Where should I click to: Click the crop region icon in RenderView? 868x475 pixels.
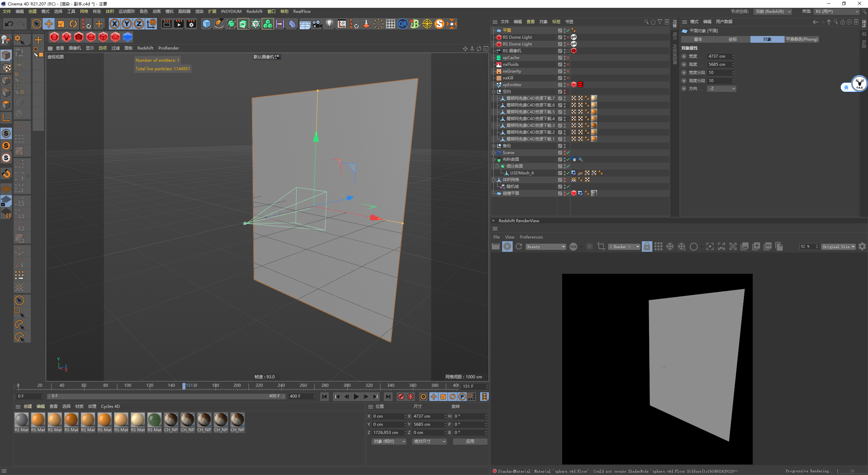point(601,247)
